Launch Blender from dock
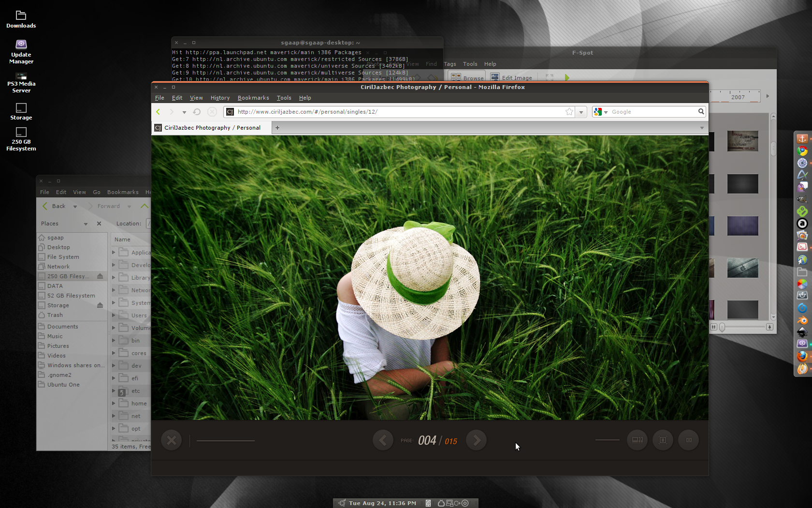Viewport: 812px width, 508px height. click(x=802, y=320)
